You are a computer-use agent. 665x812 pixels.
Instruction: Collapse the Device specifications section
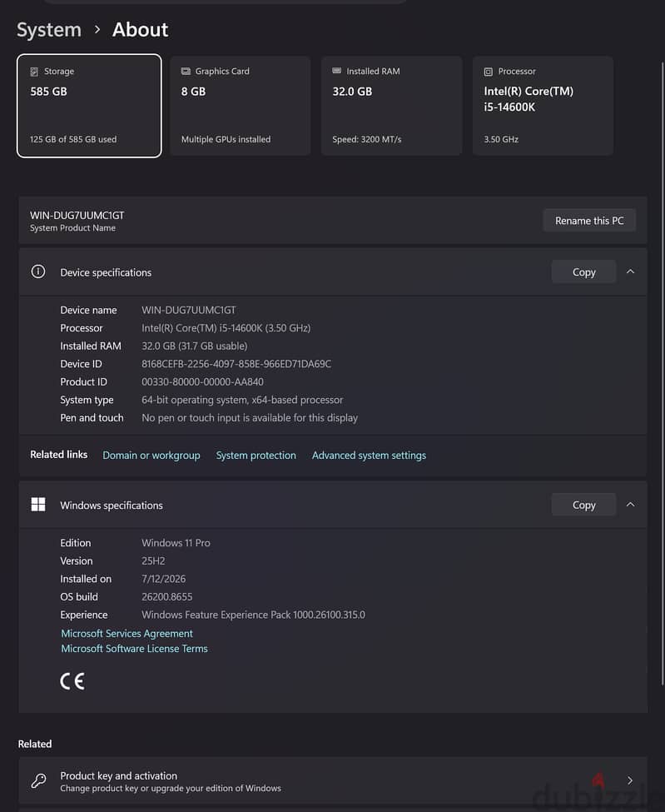(630, 271)
